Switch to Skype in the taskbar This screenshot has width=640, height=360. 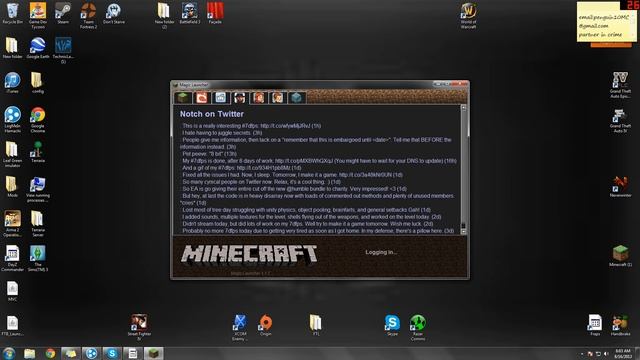[112, 353]
